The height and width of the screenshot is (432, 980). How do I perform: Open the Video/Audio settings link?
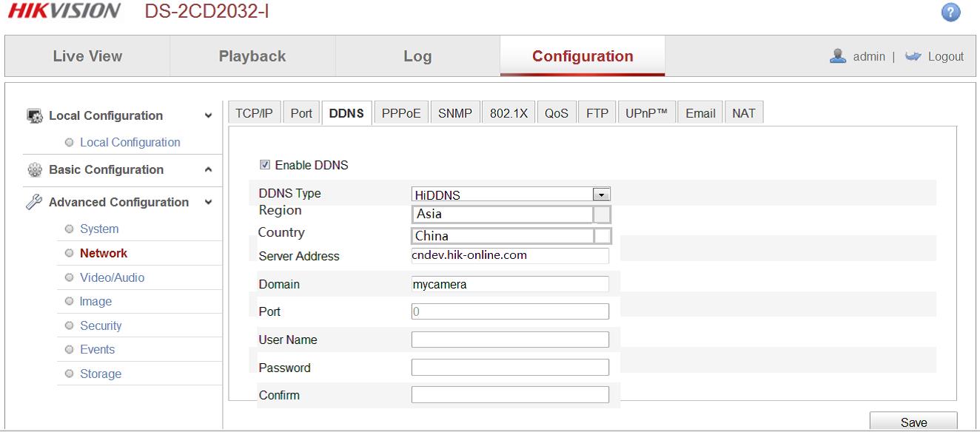112,277
